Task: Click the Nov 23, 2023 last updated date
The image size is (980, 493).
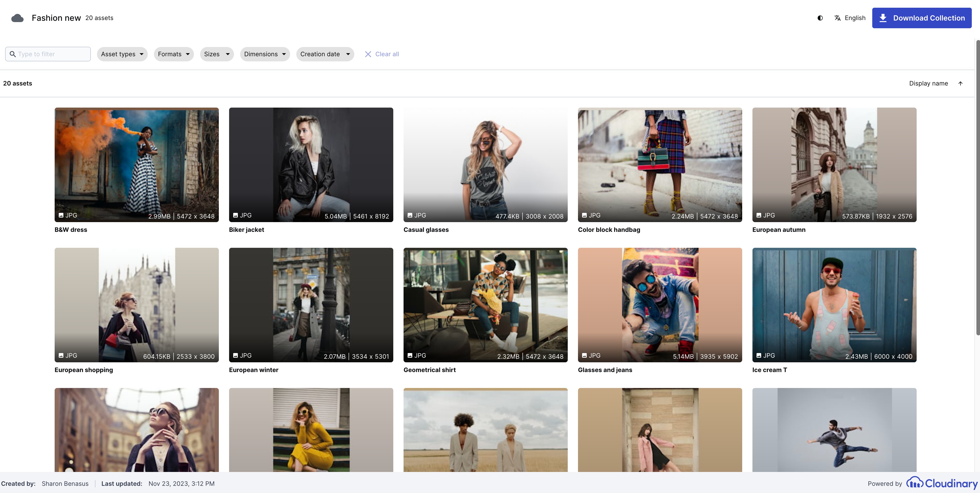Action: (x=181, y=483)
